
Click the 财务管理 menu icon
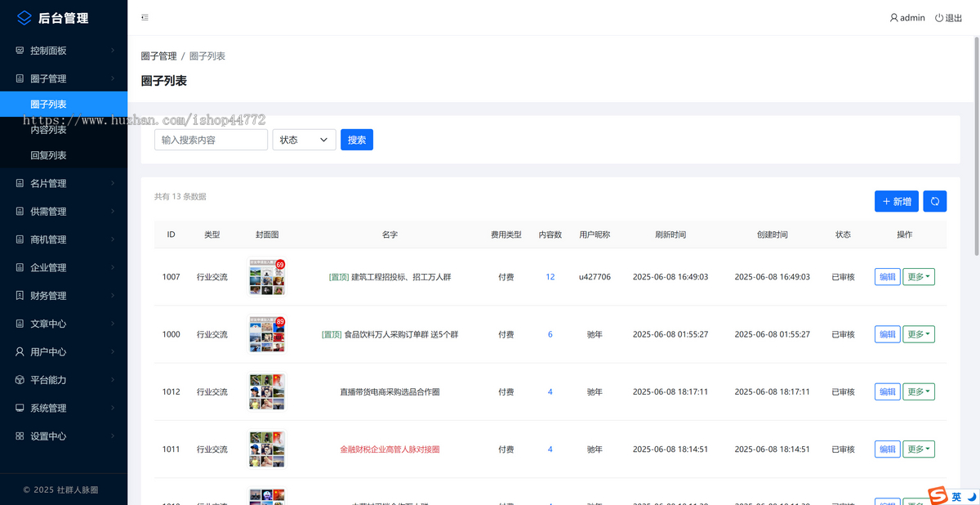coord(20,296)
